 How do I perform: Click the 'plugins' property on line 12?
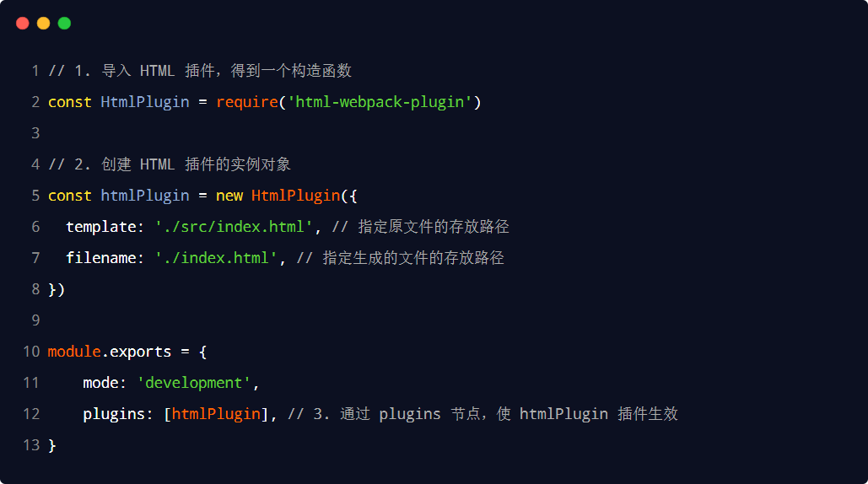pos(114,414)
